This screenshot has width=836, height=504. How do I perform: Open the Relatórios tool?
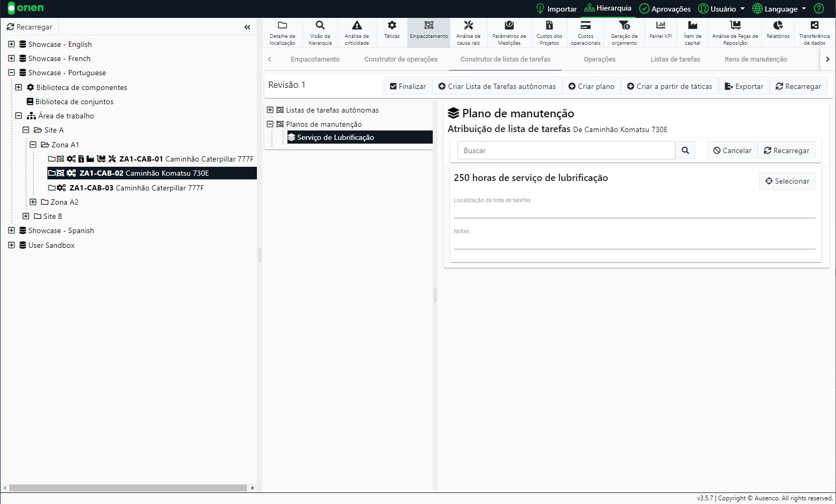(778, 33)
